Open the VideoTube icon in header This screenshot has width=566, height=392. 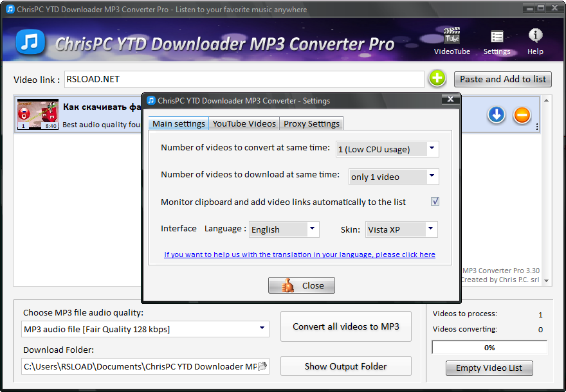(452, 40)
